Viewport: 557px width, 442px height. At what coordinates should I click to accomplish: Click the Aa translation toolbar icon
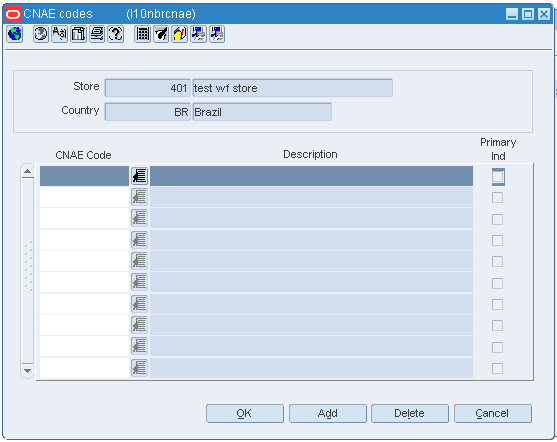[x=59, y=34]
